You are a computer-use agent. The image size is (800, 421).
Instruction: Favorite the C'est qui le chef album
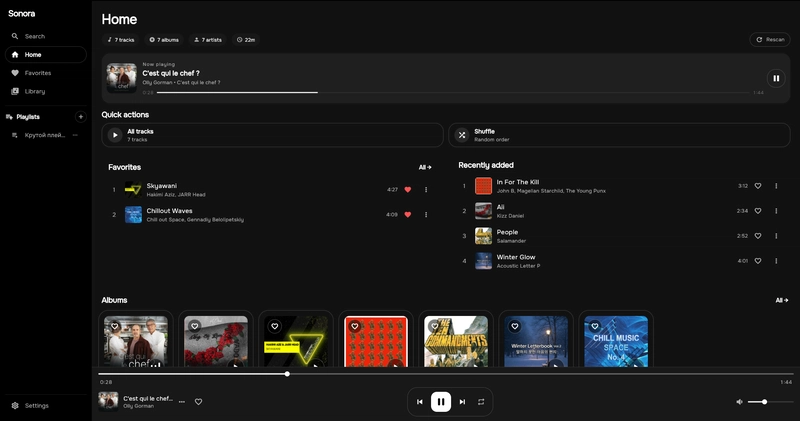click(x=115, y=326)
